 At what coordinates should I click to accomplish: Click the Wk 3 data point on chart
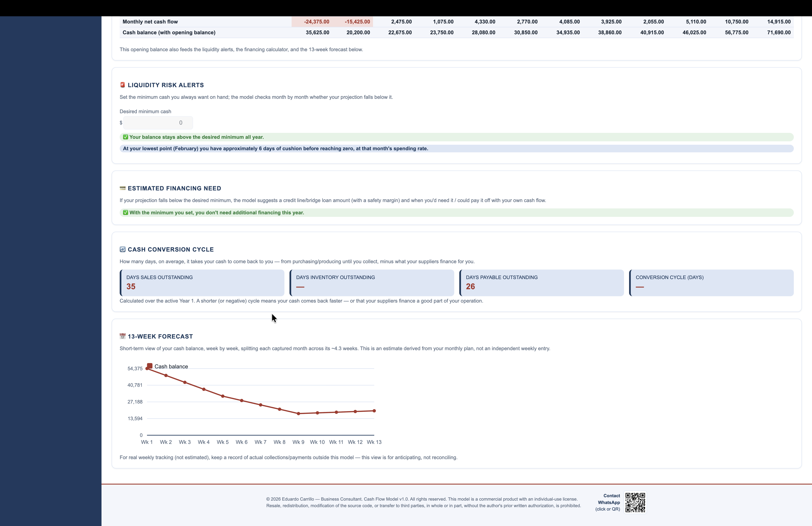(185, 382)
